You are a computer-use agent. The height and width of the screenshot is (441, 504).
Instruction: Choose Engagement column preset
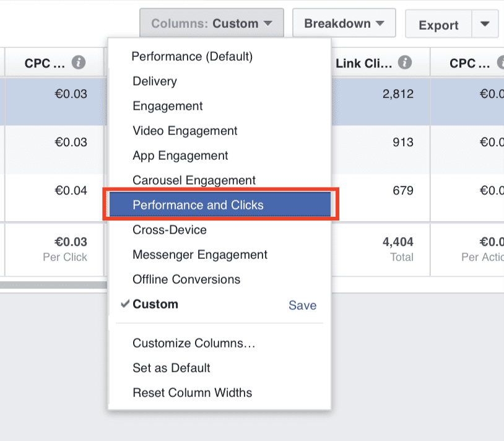[167, 106]
